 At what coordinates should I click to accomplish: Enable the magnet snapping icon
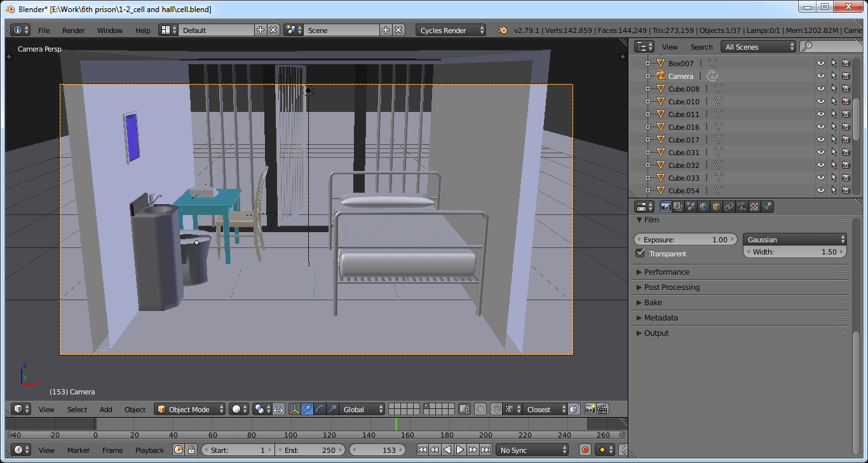(x=496, y=409)
